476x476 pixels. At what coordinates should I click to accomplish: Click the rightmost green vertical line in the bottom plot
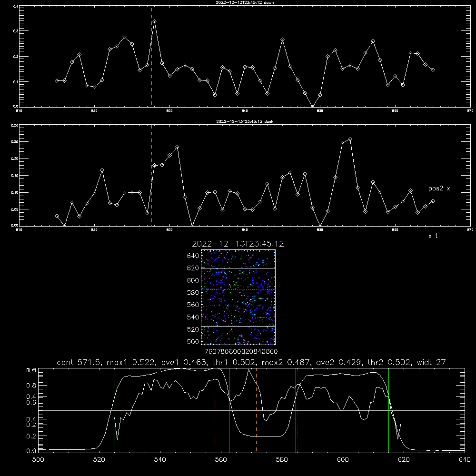tap(388, 410)
